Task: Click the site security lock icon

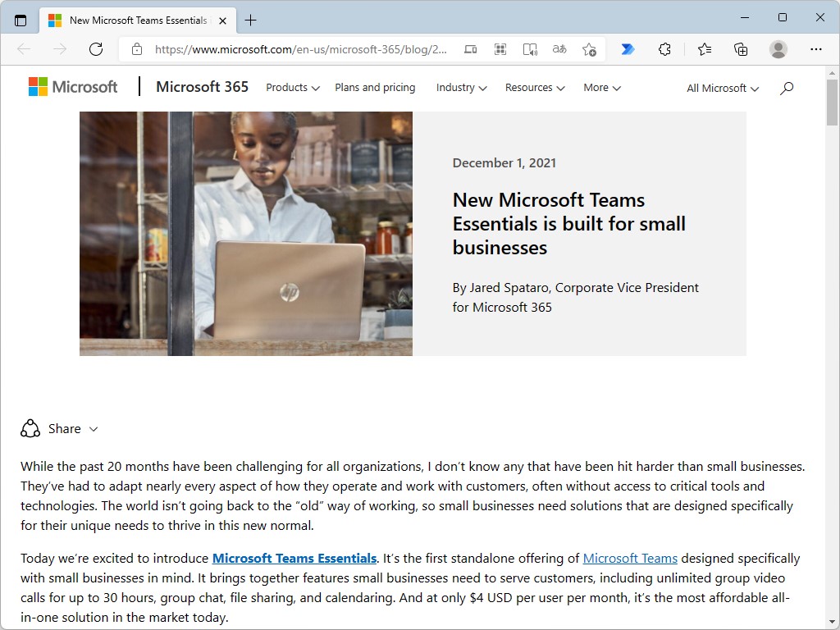Action: [136, 49]
